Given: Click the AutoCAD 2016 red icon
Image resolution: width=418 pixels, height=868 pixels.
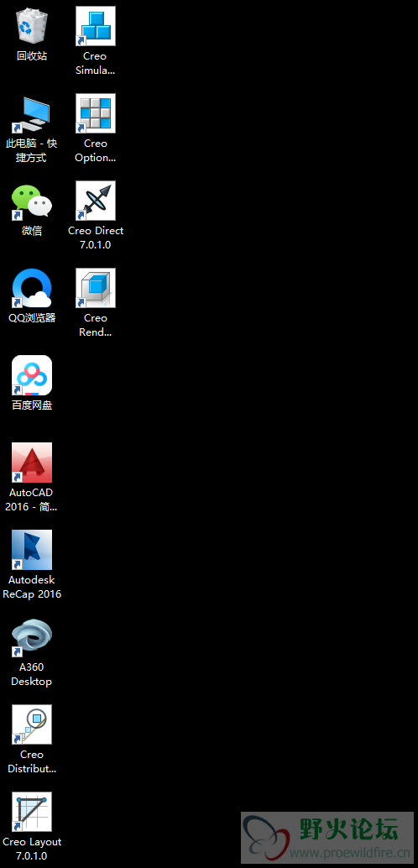Looking at the screenshot, I should tap(32, 463).
